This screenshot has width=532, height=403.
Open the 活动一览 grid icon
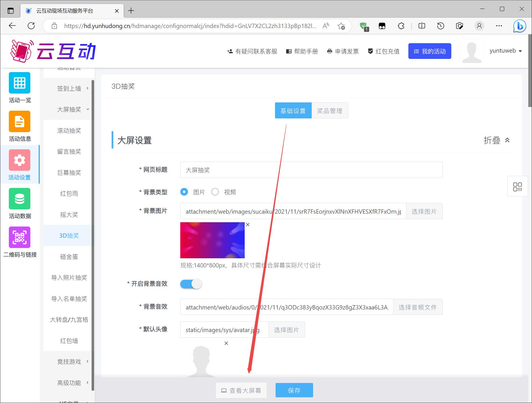19,83
